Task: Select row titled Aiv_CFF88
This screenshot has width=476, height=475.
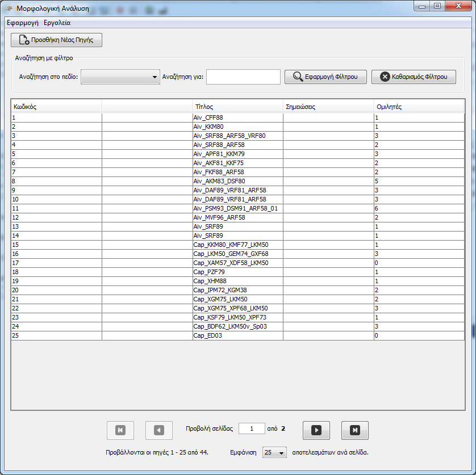Action: 237,117
